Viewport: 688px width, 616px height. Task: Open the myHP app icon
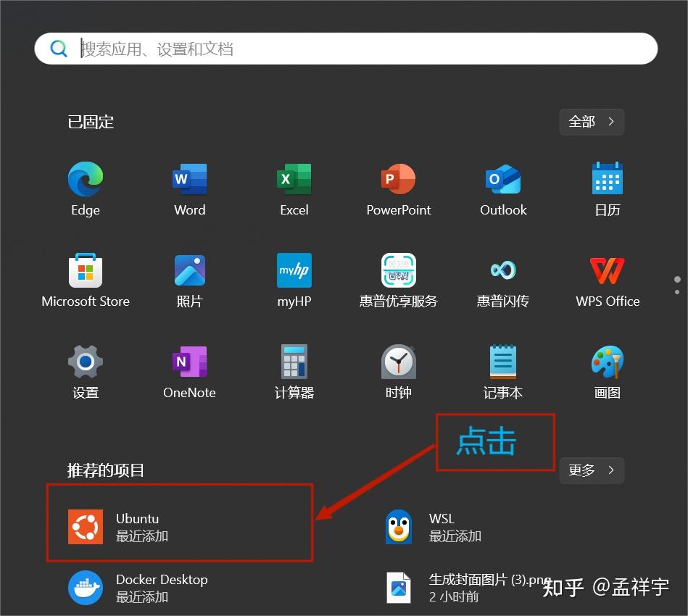pyautogui.click(x=294, y=270)
